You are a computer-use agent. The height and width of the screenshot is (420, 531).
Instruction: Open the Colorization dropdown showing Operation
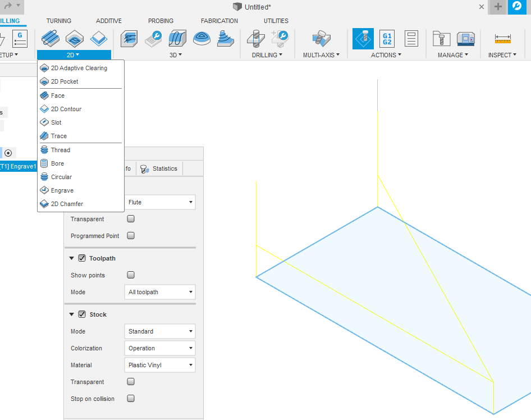coord(159,348)
